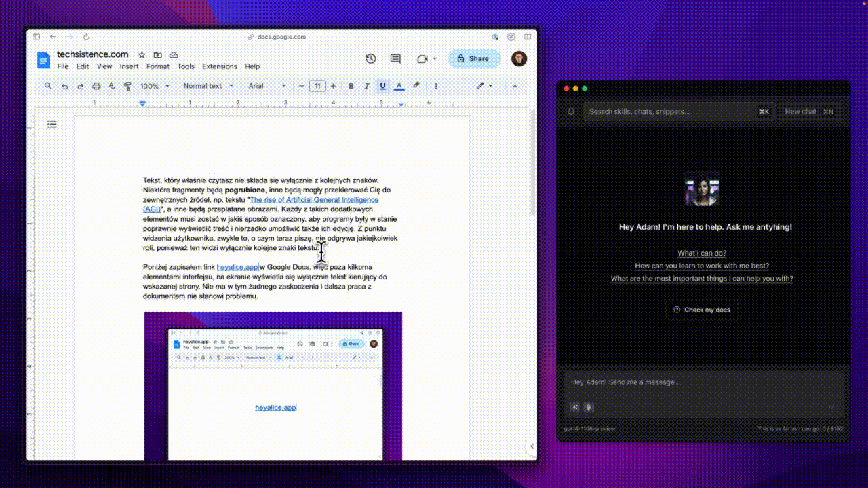Reload the docs.google.com page
The image size is (868, 488).
coord(86,37)
